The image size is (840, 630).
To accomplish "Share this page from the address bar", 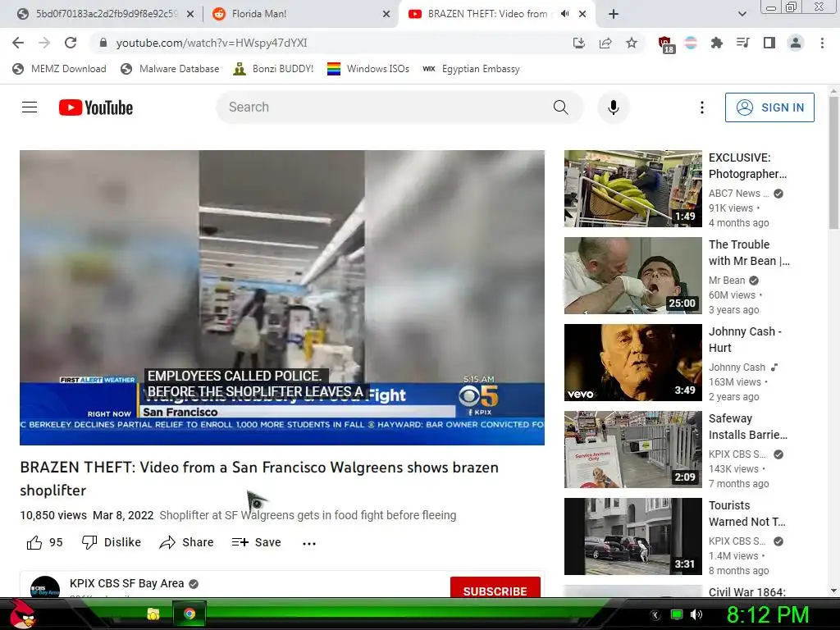I will tap(605, 43).
